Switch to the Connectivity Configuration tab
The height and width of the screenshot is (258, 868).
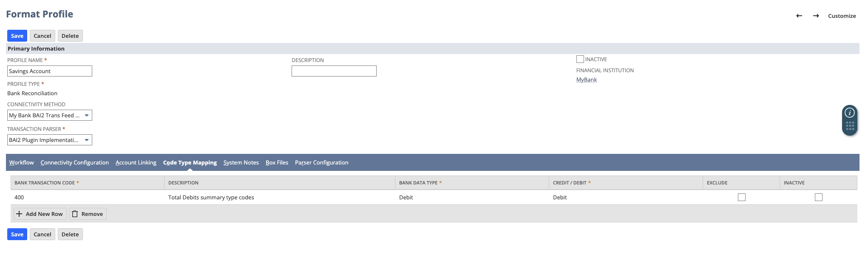[74, 162]
